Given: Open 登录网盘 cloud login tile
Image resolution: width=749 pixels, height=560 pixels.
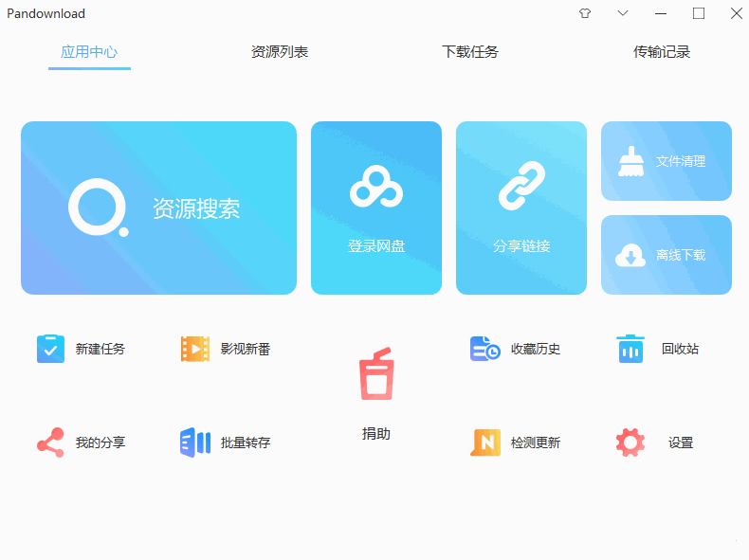Looking at the screenshot, I should [376, 208].
